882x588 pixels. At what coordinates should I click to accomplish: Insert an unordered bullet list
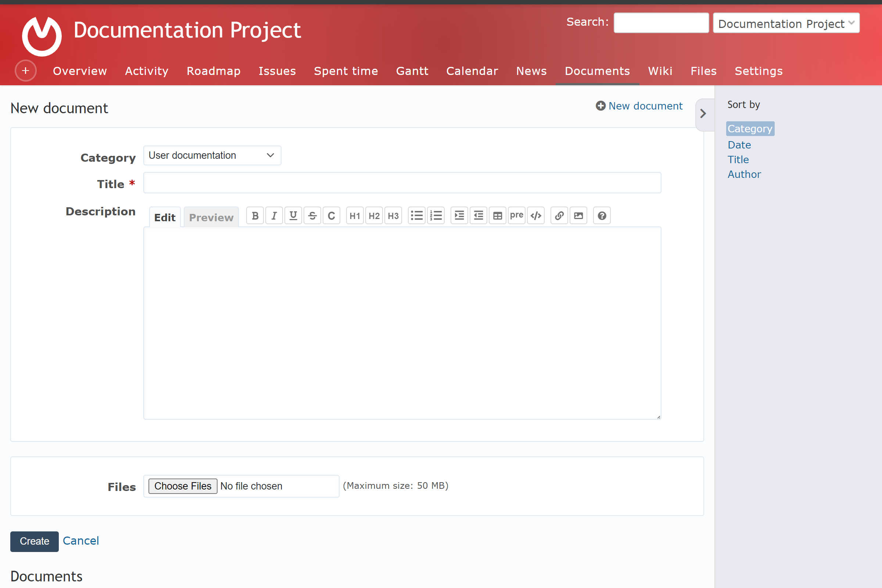pos(417,216)
